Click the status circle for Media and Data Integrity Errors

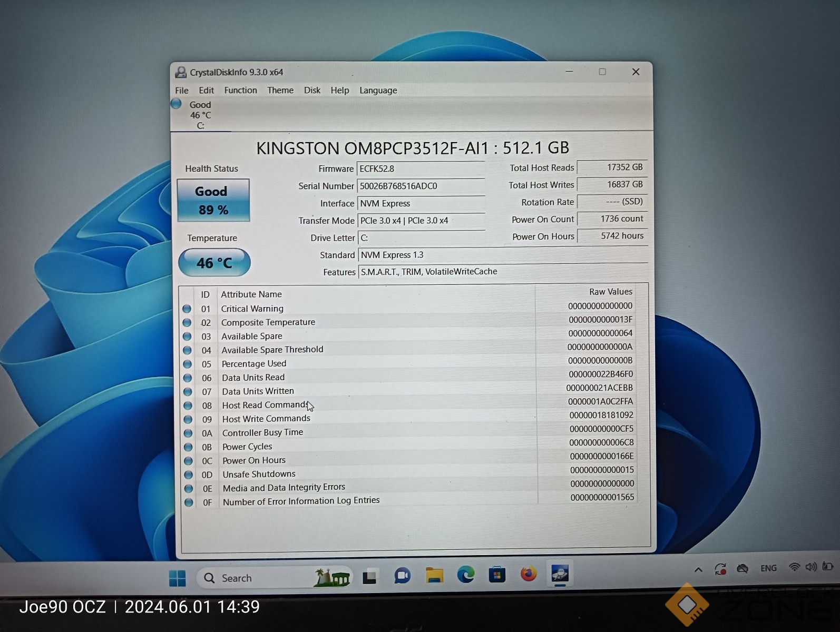189,489
